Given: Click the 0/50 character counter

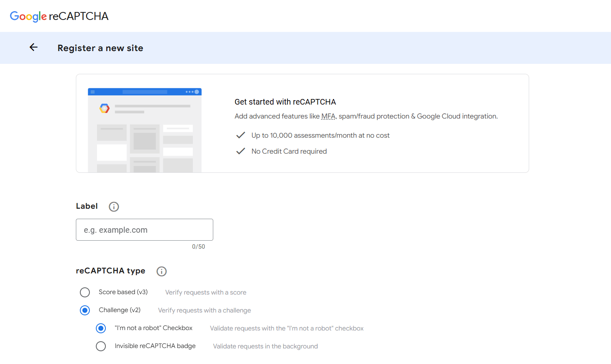Looking at the screenshot, I should tap(198, 246).
